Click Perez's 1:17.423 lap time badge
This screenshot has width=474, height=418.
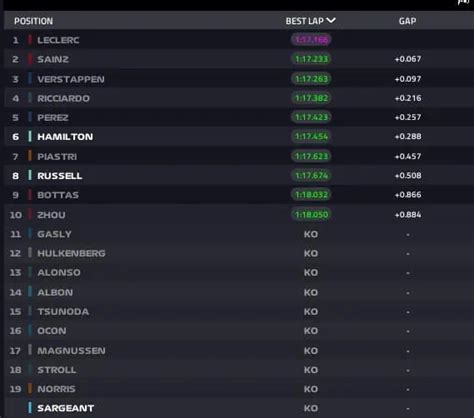[x=311, y=117]
